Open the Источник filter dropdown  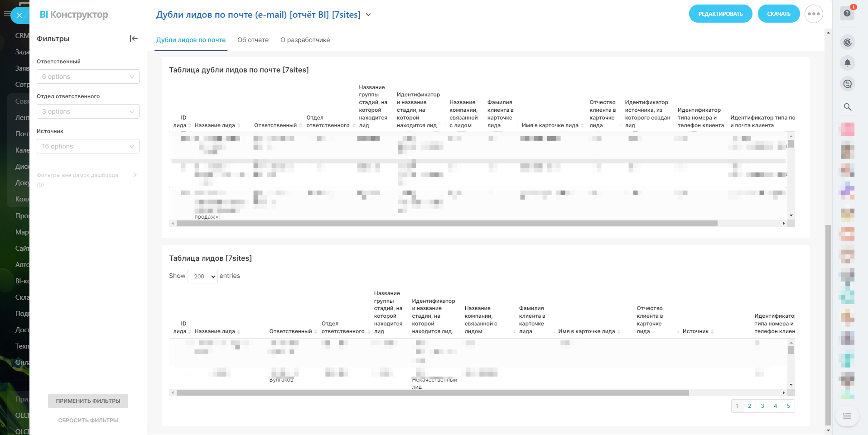(88, 146)
